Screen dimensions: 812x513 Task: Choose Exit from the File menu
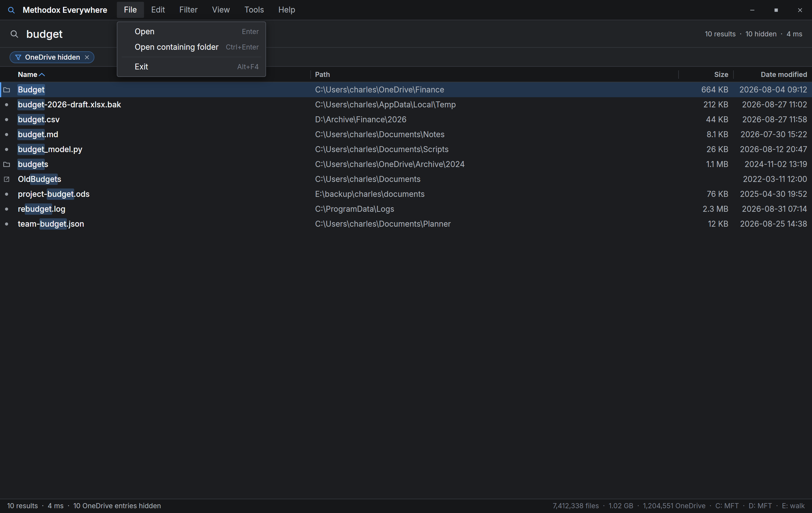[192, 67]
